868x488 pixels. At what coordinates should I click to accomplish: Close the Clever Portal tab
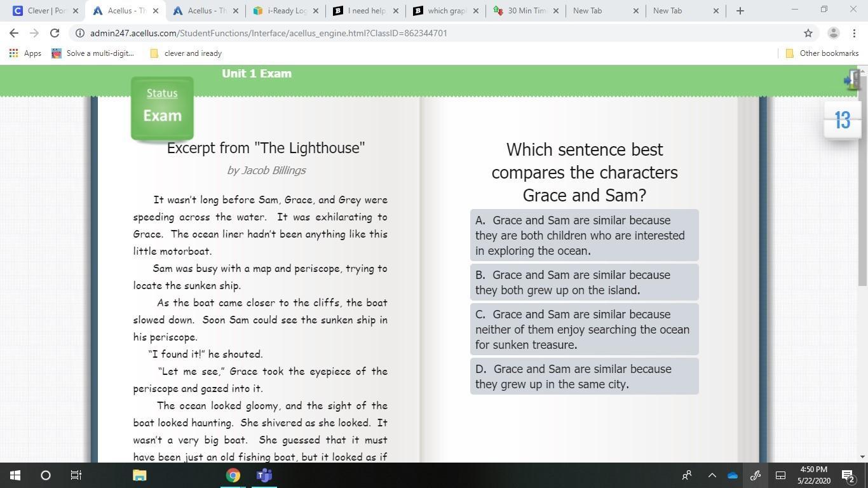pos(75,11)
